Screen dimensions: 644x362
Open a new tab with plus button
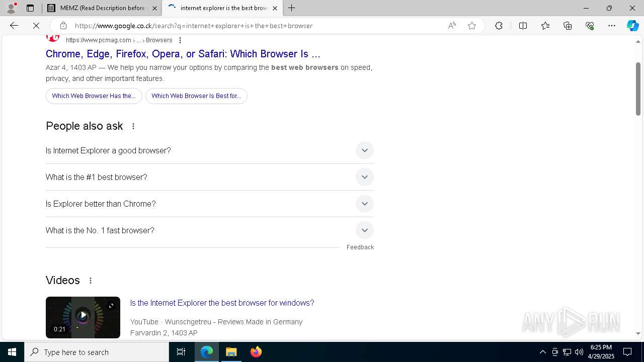292,8
